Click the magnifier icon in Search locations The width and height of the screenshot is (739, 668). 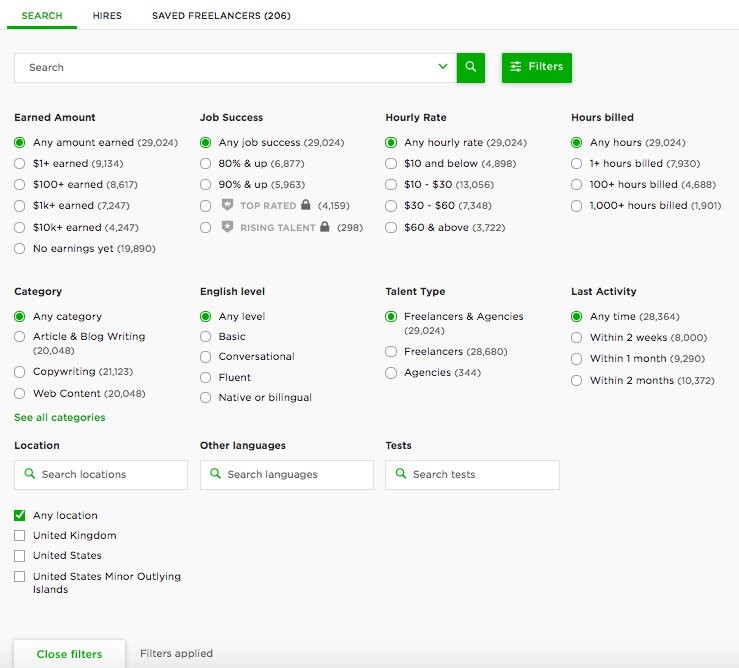[29, 473]
